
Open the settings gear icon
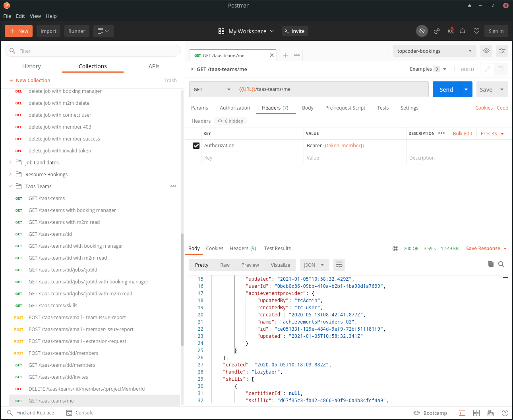(x=450, y=31)
